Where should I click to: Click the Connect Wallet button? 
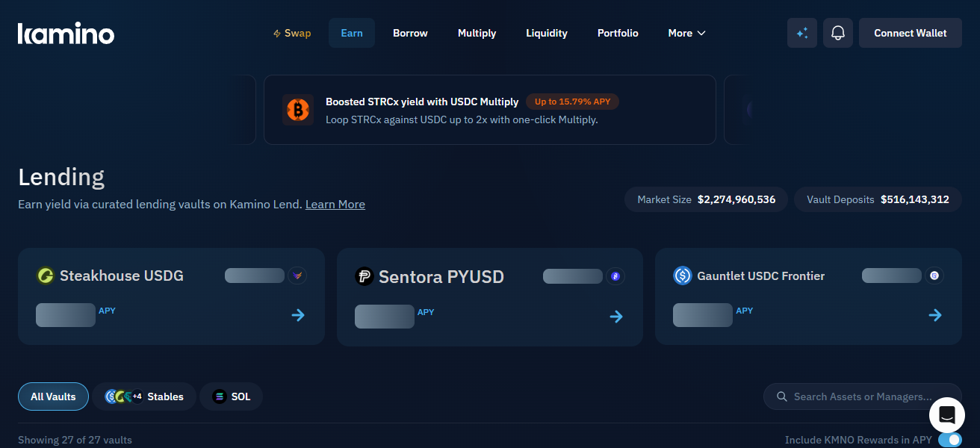[911, 33]
